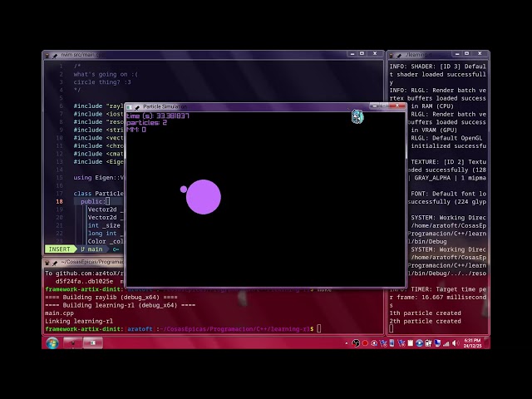Viewport: 532px width, 399px height.
Task: Click the bottom terminal shell prompt cursor
Action: [x=319, y=329]
